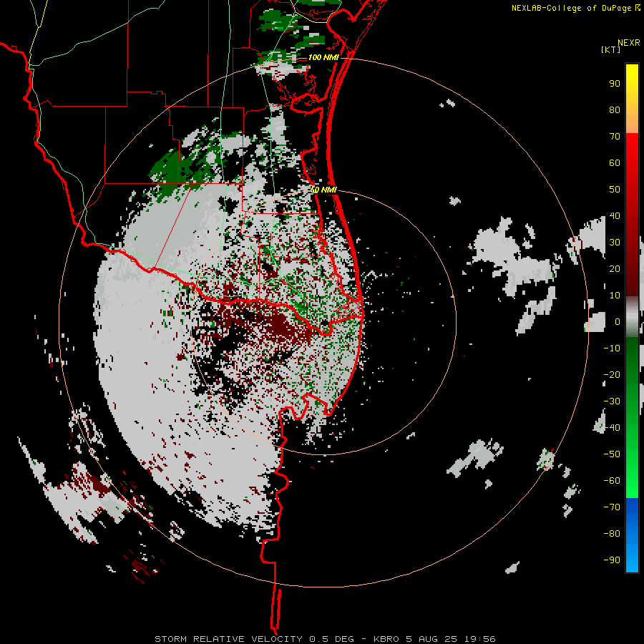Click the 60 NMI range ring label
This screenshot has height=644, width=644.
[x=323, y=190]
